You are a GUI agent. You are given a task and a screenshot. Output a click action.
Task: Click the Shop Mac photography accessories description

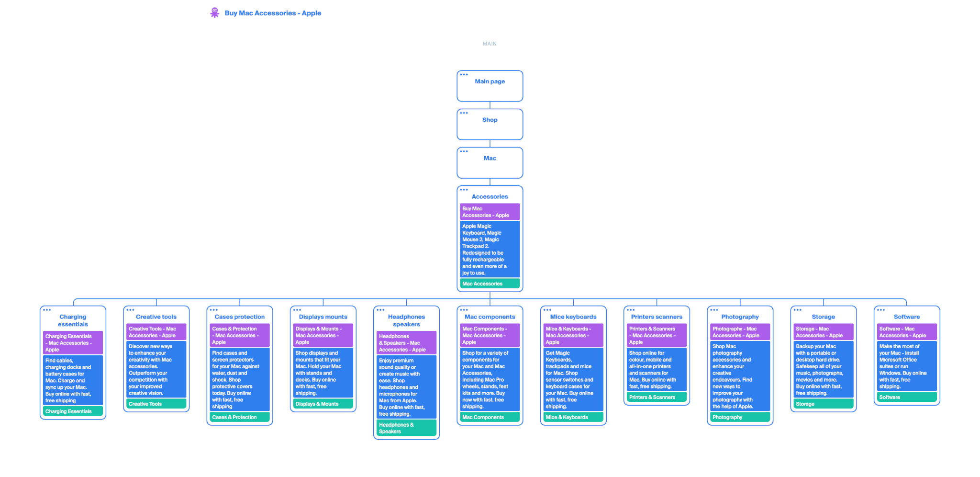click(740, 376)
